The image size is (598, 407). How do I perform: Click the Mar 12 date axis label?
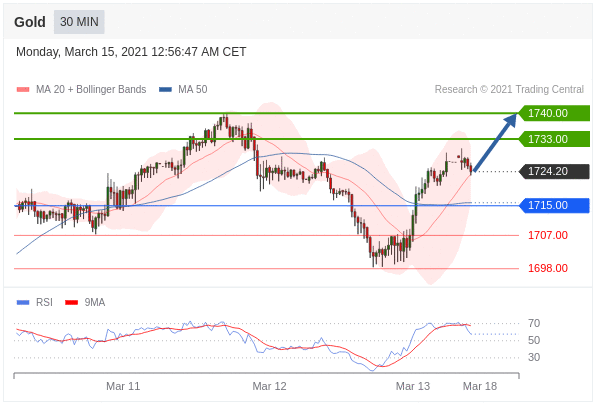pos(269,386)
